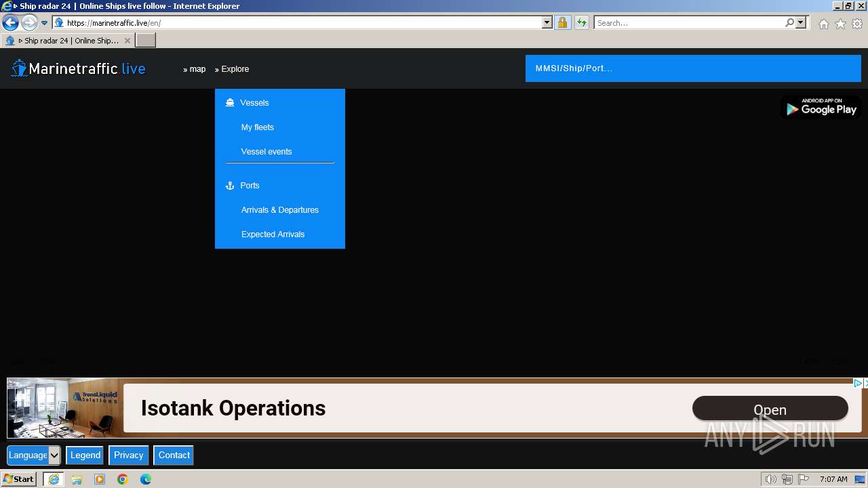The height and width of the screenshot is (488, 868).
Task: Click the 7:07 AM system clock
Action: click(x=833, y=479)
